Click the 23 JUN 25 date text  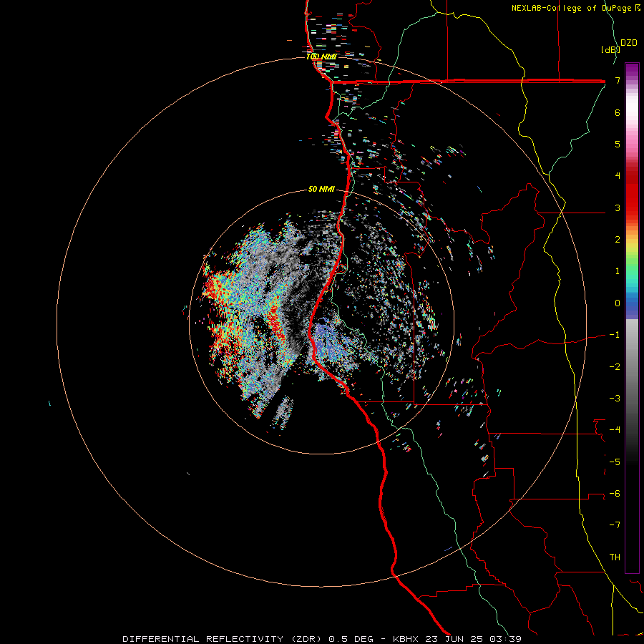(454, 639)
